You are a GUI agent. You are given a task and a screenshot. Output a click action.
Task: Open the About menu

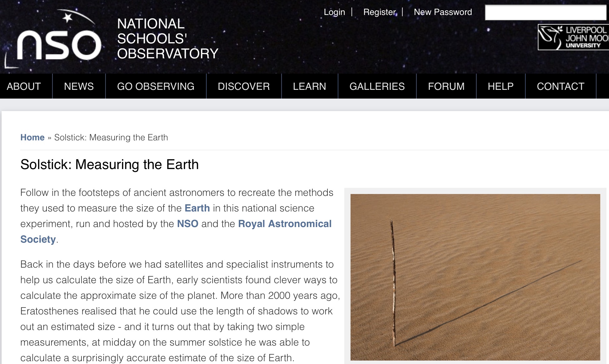24,86
